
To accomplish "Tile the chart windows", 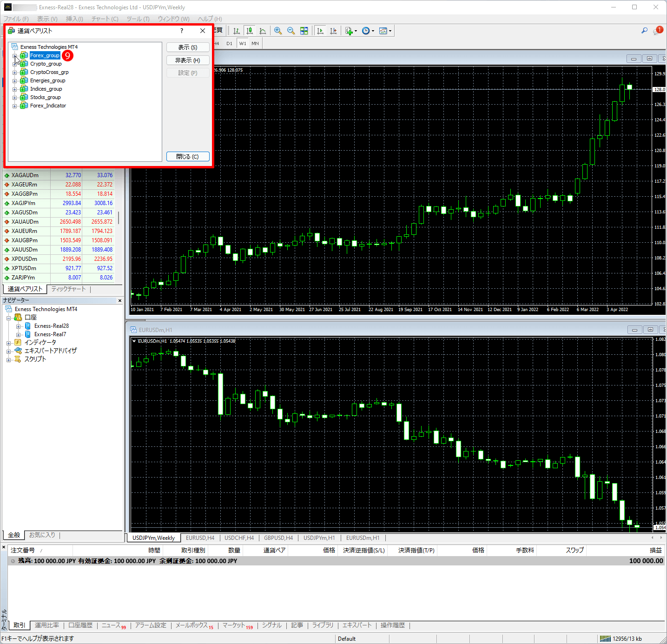I will 304,31.
